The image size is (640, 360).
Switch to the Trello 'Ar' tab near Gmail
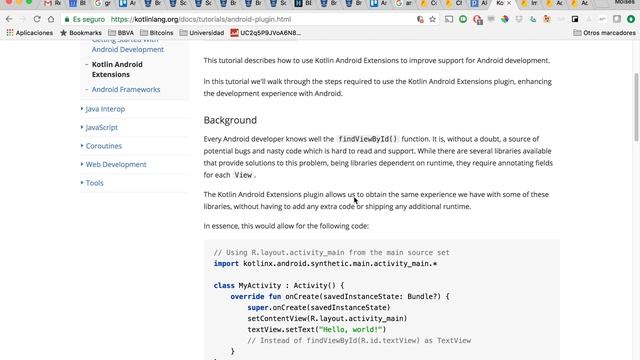point(128,3)
